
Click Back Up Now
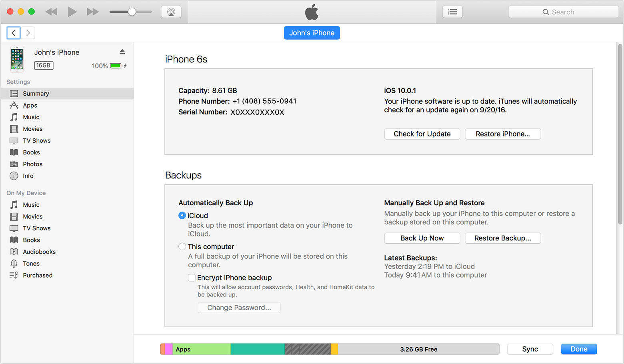(422, 238)
